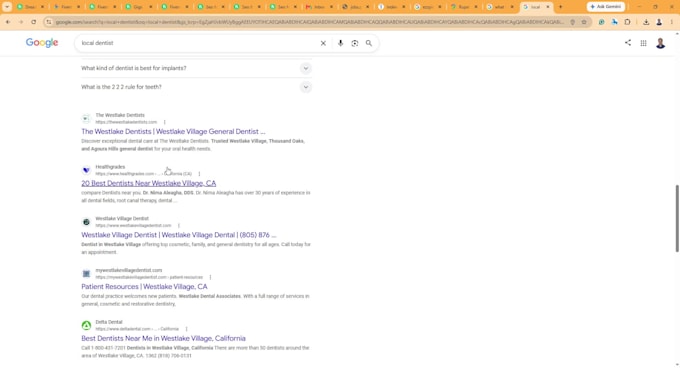
Task: Open 'The Westlake Dentists | Westlake Village General Dentist' result
Action: point(173,131)
